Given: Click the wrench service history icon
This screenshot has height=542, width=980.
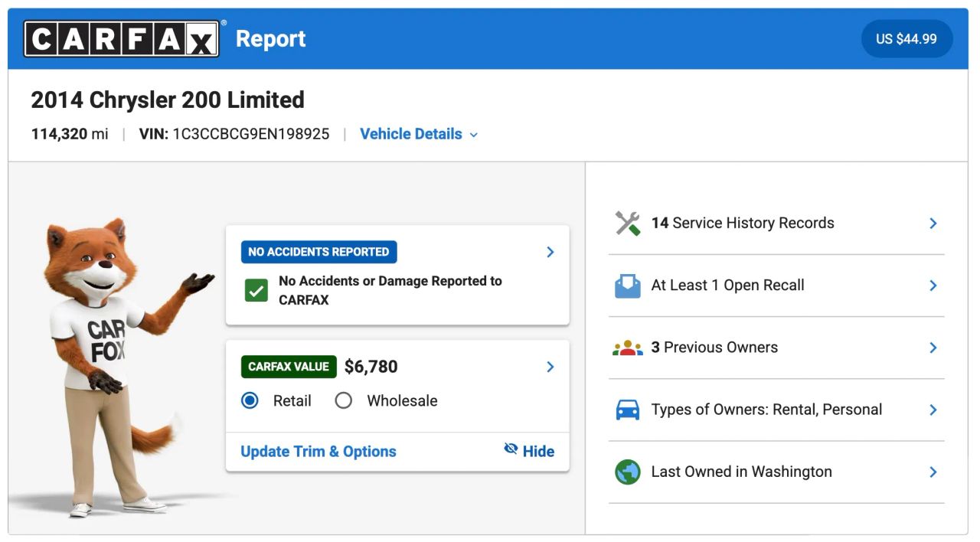Looking at the screenshot, I should [628, 224].
